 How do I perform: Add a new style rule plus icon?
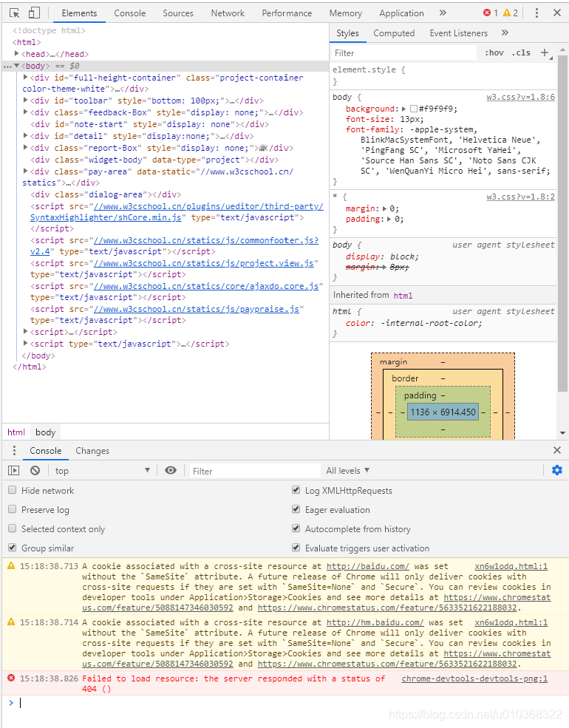545,52
